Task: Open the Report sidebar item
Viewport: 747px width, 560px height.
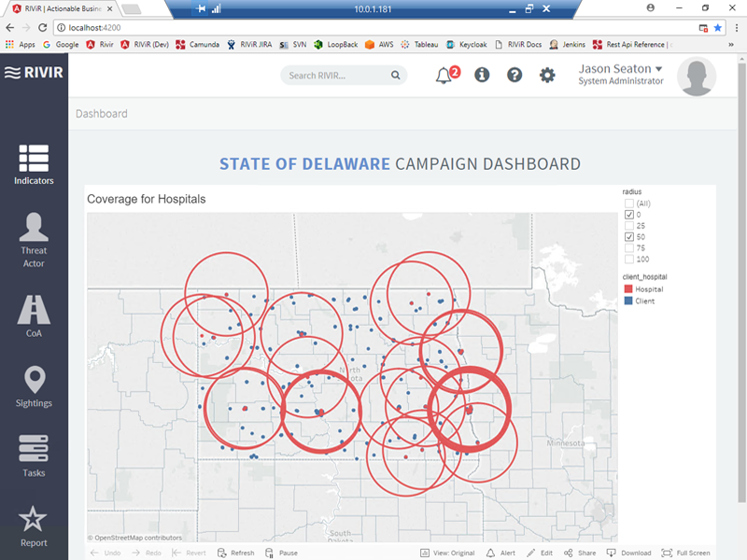Action: point(35,526)
